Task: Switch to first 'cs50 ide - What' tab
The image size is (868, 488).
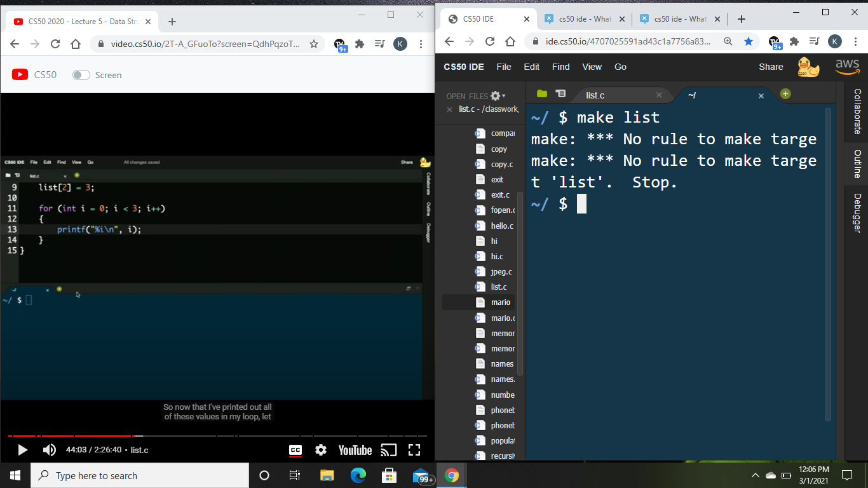Action: (584, 19)
